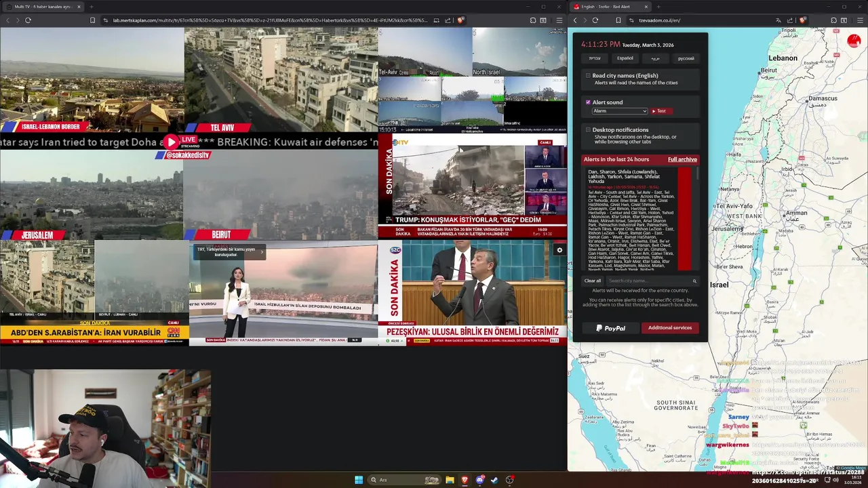Viewport: 868px width, 488px height.
Task: Switch site language to Arabic
Action: (656, 58)
